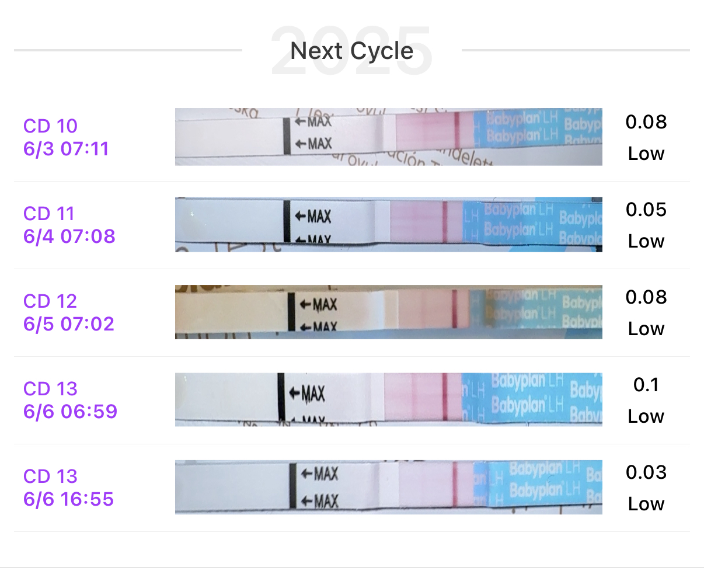Open the CD 12 test strip photo
The width and height of the screenshot is (704, 588).
point(388,312)
